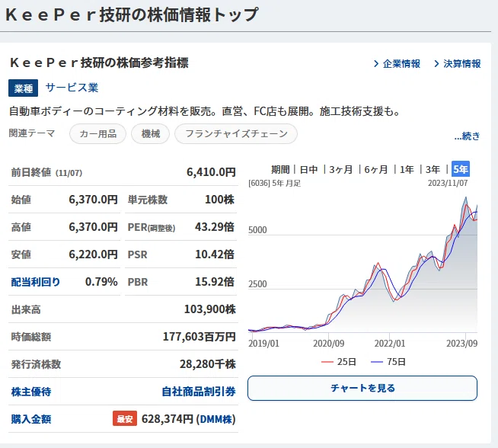The image size is (498, 448).
Task: Click the チャートを見る button
Action: [362, 389]
